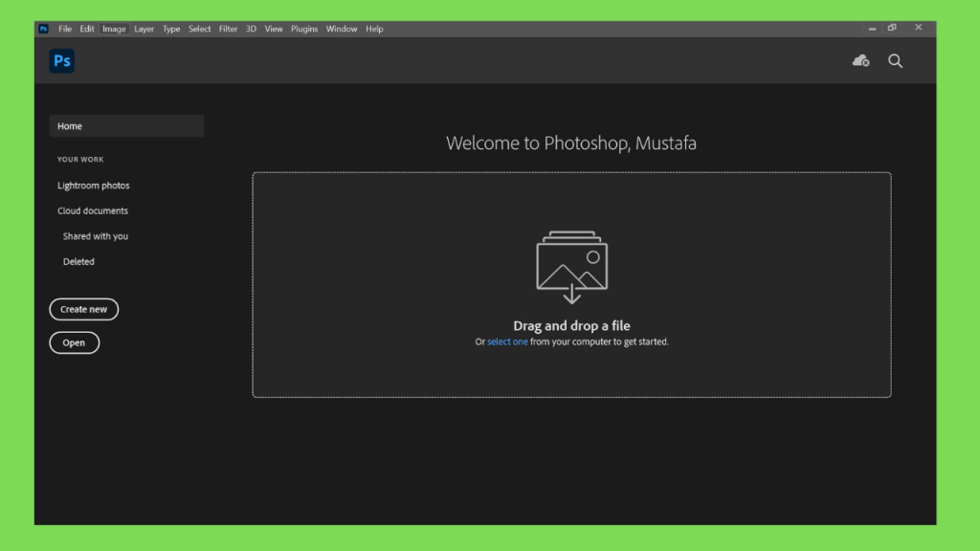Image resolution: width=980 pixels, height=551 pixels.
Task: Open the Filter menu
Action: (x=228, y=29)
